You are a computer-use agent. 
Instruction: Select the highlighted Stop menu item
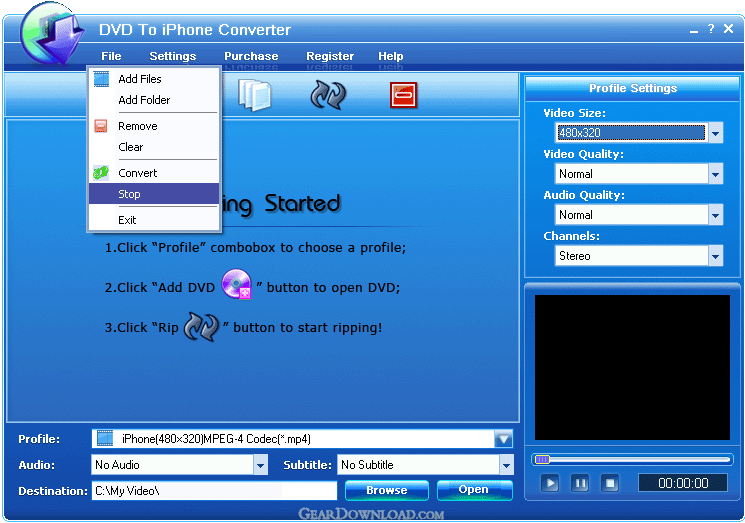coord(154,194)
